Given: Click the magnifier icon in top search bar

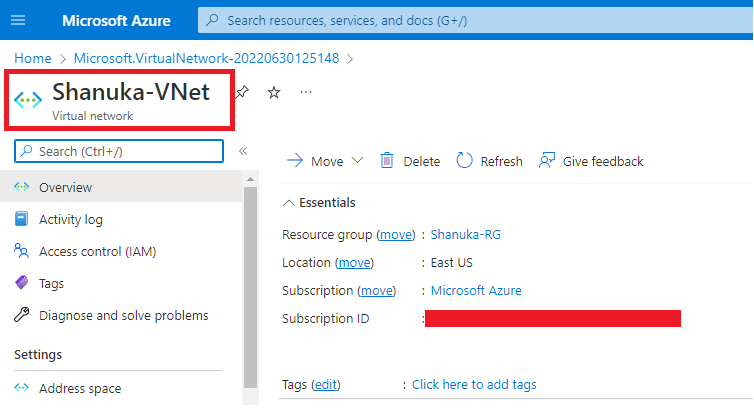Looking at the screenshot, I should click(212, 20).
